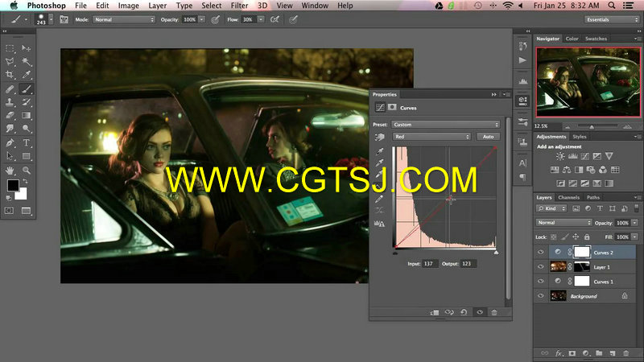
Task: Open the brush Mode dropdown
Action: pyautogui.click(x=124, y=19)
